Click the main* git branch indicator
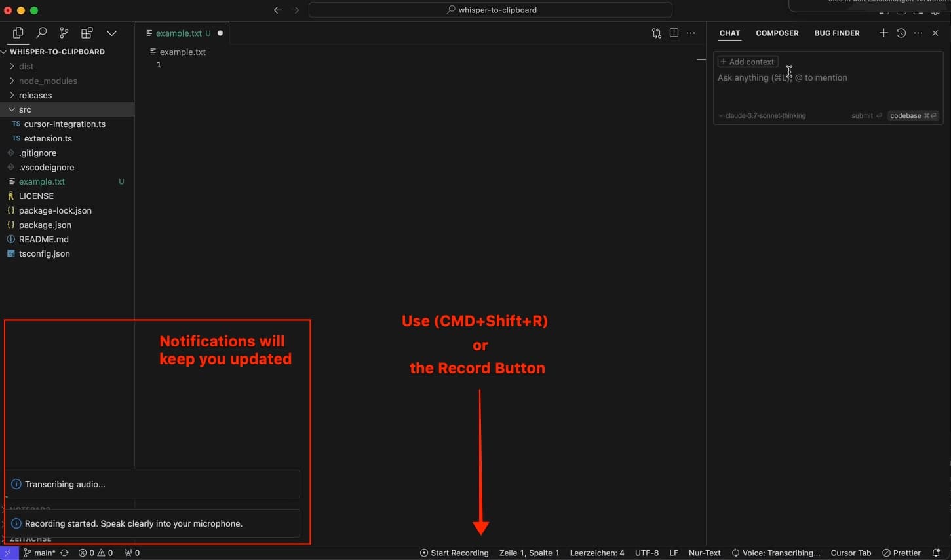The height and width of the screenshot is (560, 951). click(x=39, y=553)
